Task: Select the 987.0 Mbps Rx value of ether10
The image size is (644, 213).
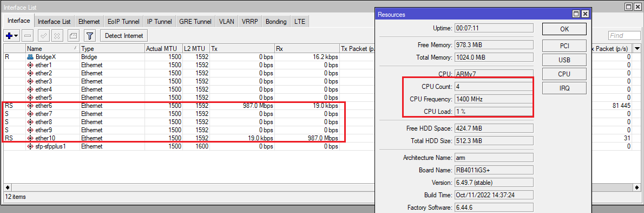Action: tap(323, 138)
